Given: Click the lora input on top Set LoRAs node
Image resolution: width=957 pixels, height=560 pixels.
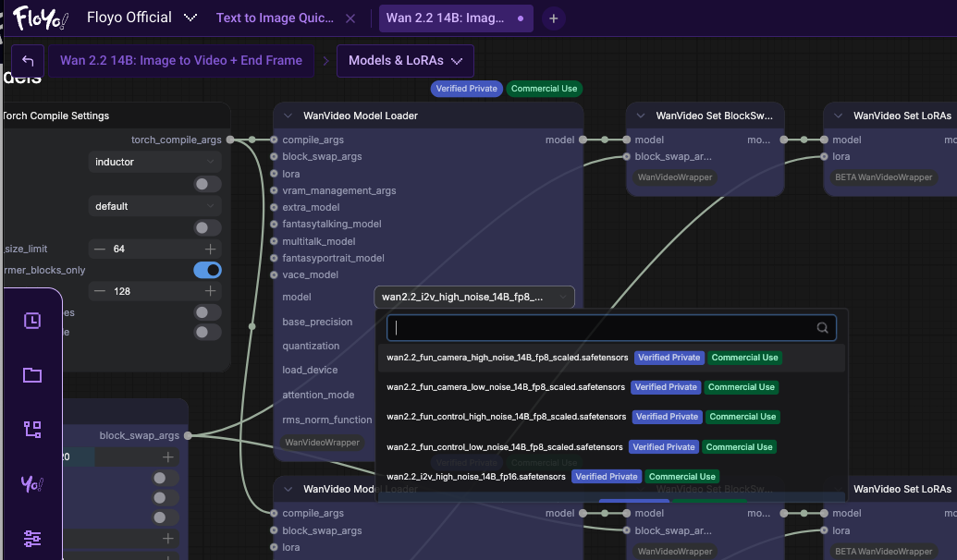Looking at the screenshot, I should [824, 157].
